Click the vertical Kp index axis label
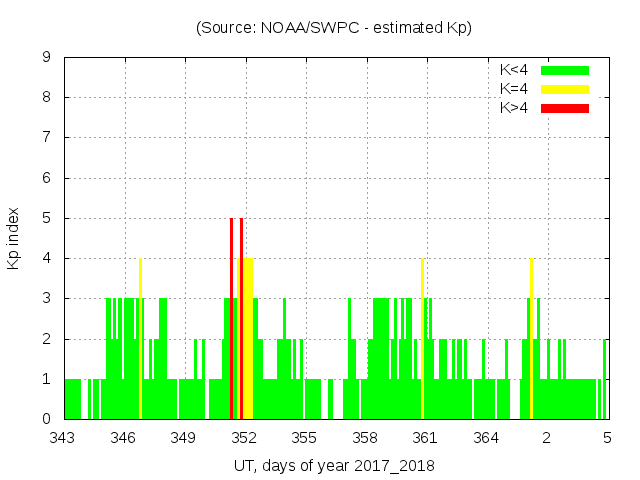 pos(14,238)
